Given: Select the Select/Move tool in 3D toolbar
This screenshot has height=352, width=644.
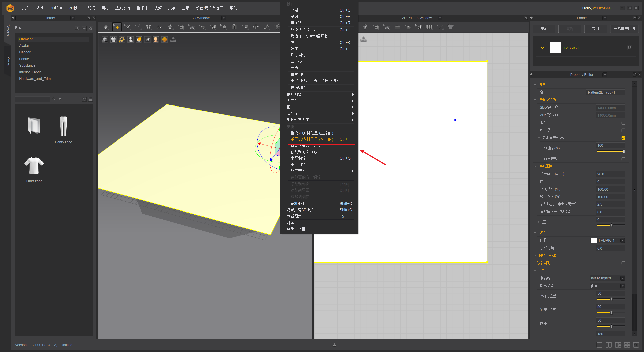Looking at the screenshot, I should [117, 27].
